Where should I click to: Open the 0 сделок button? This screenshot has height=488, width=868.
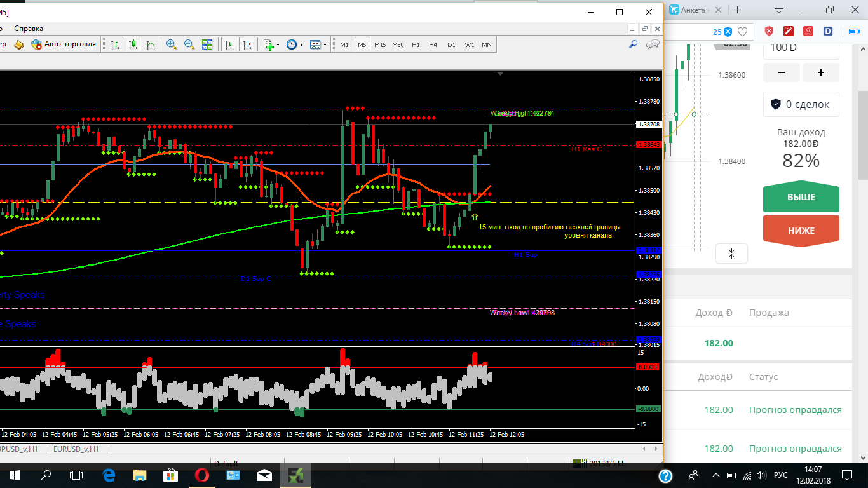801,104
